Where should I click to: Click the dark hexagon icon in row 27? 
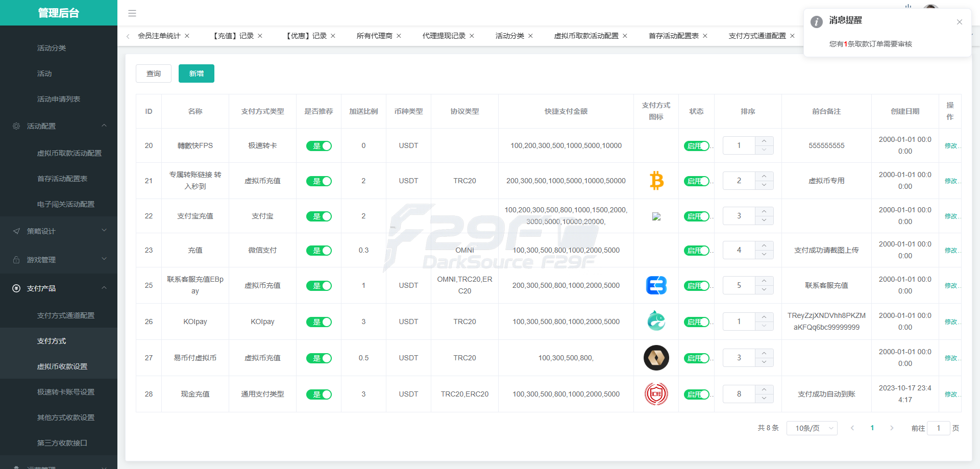(x=656, y=358)
